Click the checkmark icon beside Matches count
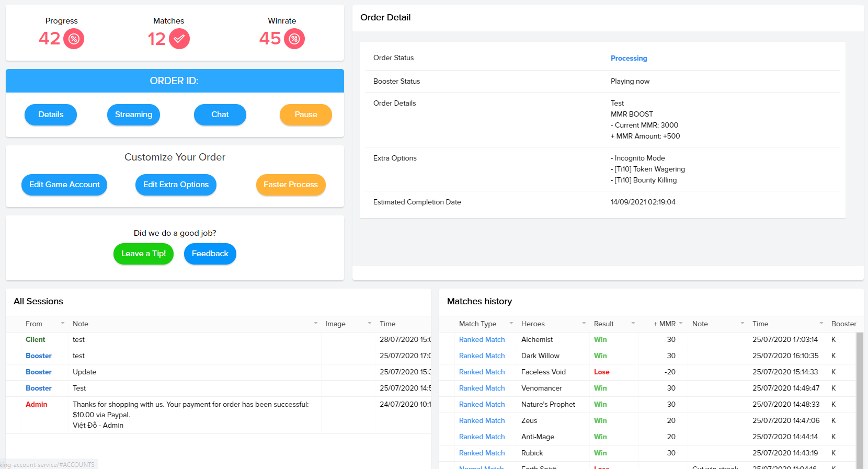The width and height of the screenshot is (868, 469). (179, 39)
